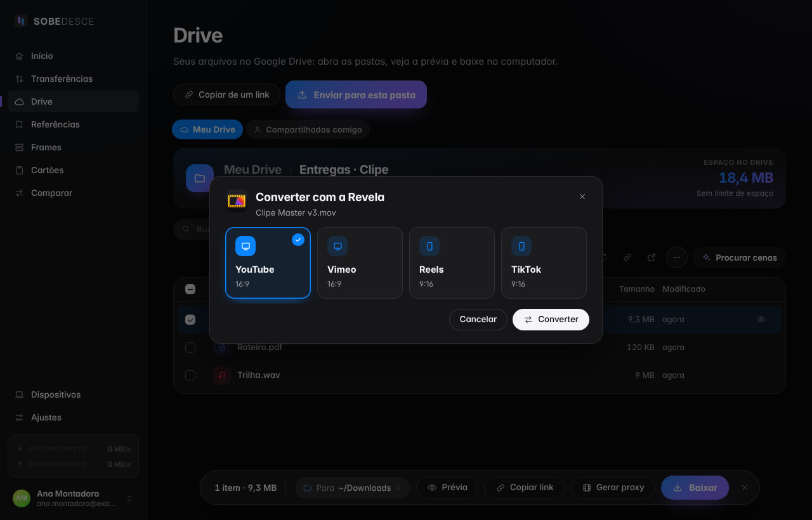This screenshot has height=520, width=812.
Task: Dismiss the selection bar with X icon
Action: point(745,488)
